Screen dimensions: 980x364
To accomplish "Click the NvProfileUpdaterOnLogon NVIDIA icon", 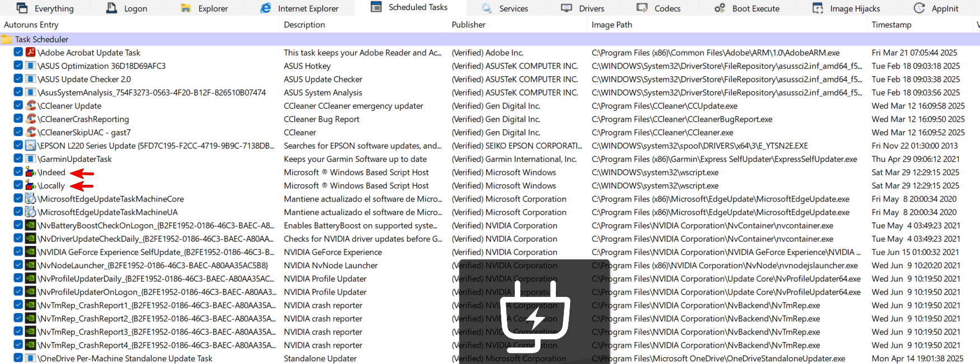I will click(31, 292).
